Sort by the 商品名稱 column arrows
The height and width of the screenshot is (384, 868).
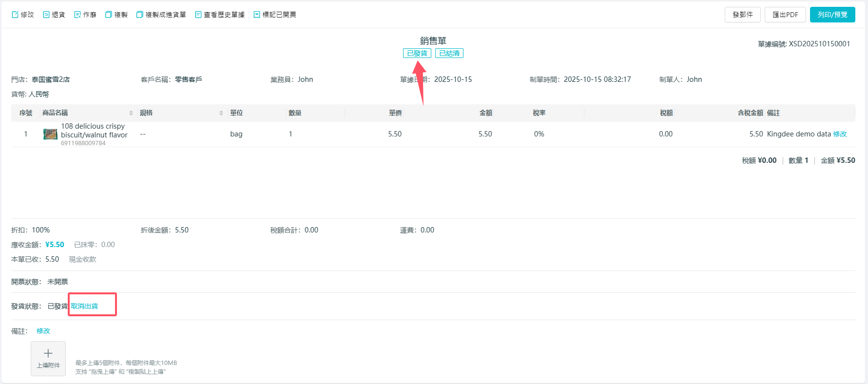131,113
